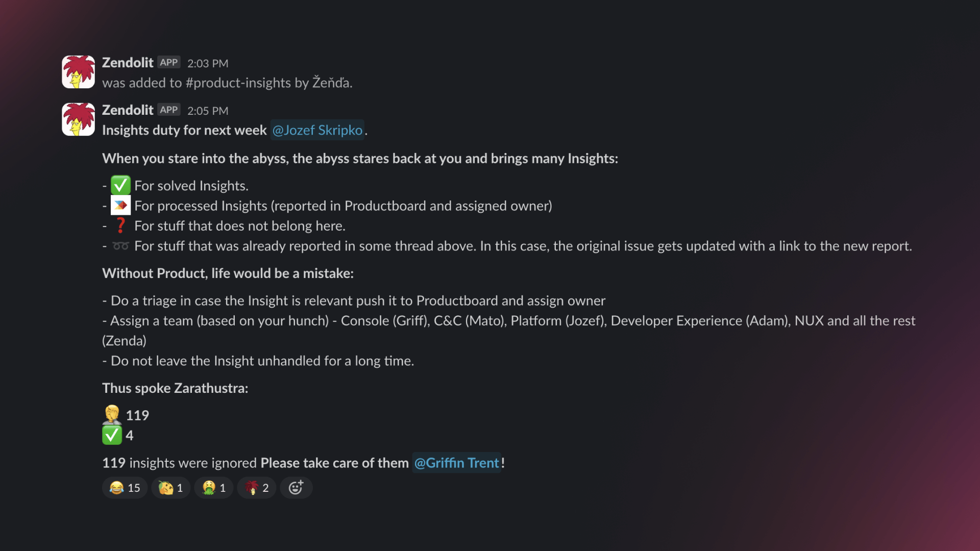The image size is (980, 551).
Task: Click the Zendolit bot name
Action: coord(128,62)
